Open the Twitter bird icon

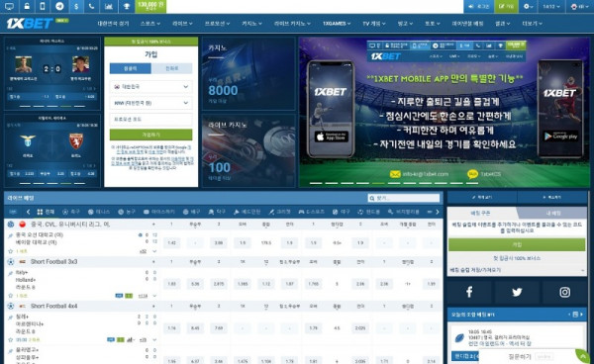pyautogui.click(x=517, y=292)
